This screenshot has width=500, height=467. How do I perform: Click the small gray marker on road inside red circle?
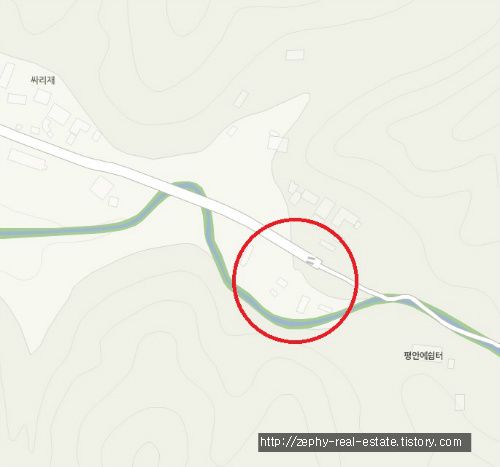point(310,261)
